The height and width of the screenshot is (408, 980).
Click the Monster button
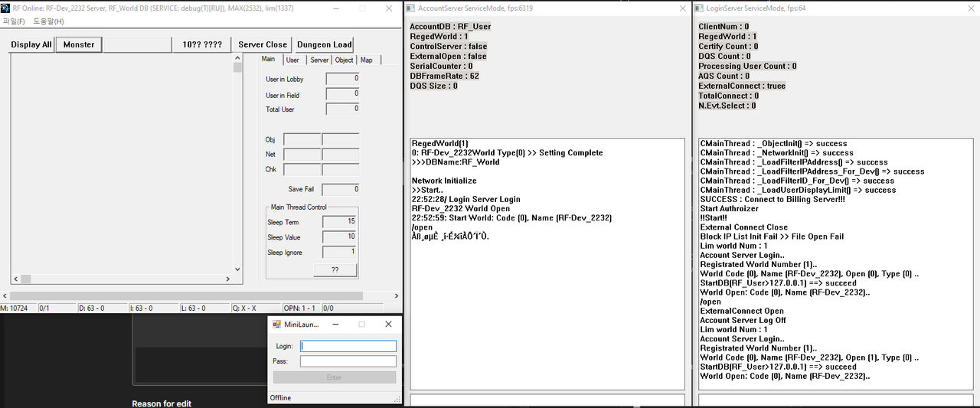79,44
